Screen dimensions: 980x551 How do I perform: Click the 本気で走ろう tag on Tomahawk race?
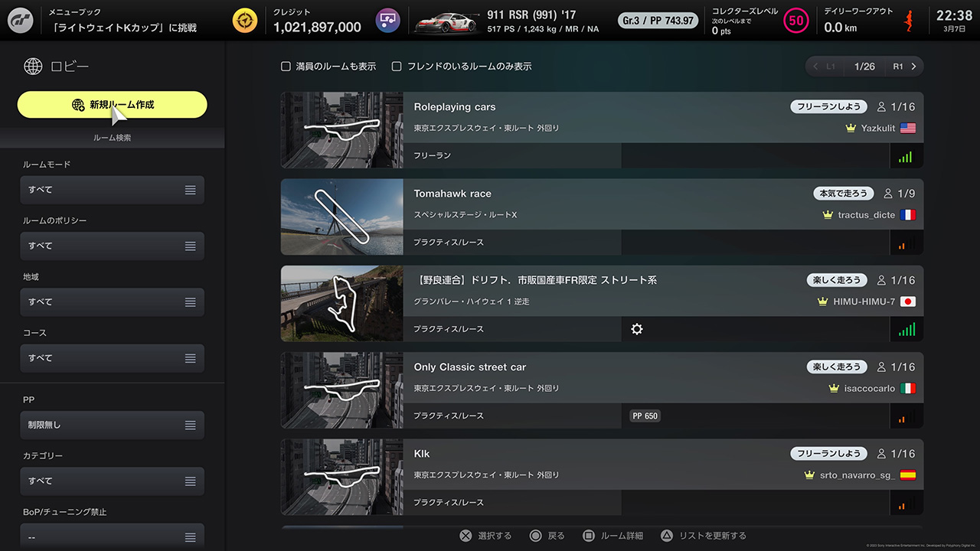(x=843, y=194)
